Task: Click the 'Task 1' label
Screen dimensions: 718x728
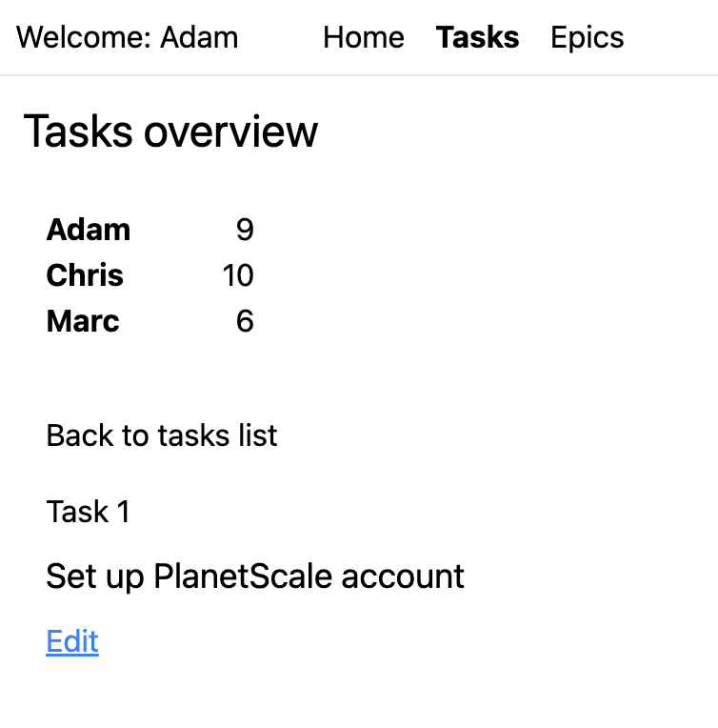Action: point(88,512)
